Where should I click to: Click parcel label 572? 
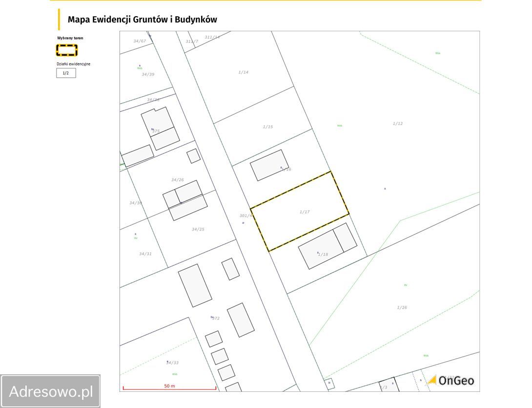(x=216, y=318)
